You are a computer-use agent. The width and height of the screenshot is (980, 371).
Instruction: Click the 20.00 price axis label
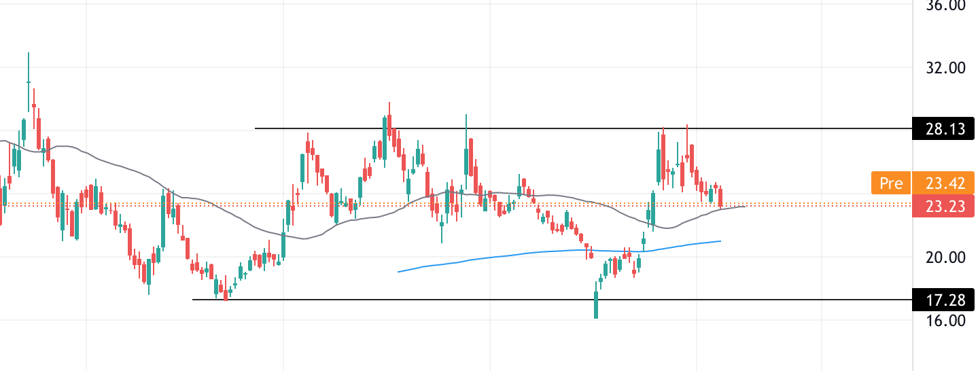(x=945, y=257)
